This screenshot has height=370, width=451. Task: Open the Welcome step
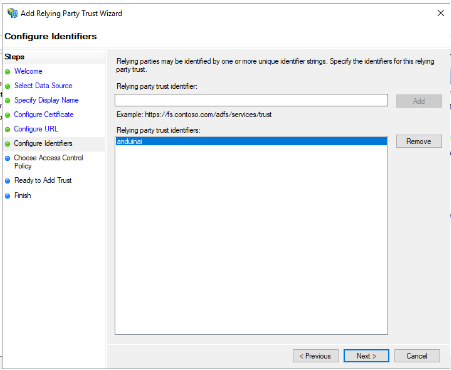click(28, 71)
